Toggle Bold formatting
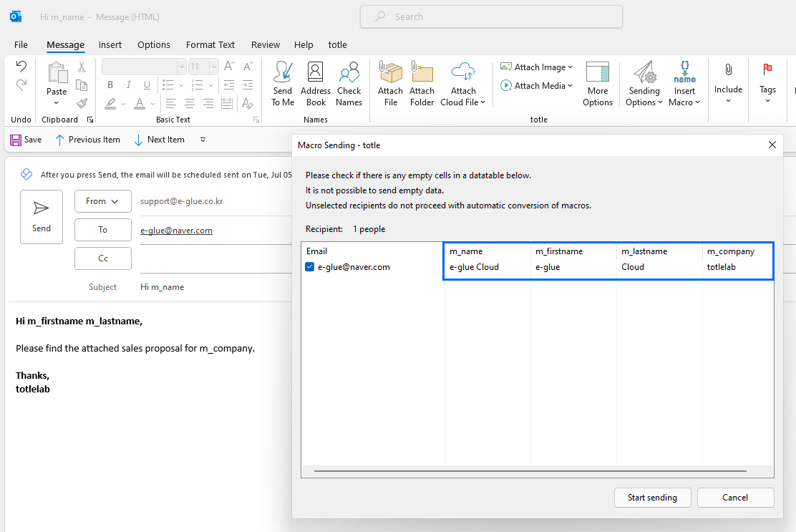The width and height of the screenshot is (796, 532). tap(110, 84)
